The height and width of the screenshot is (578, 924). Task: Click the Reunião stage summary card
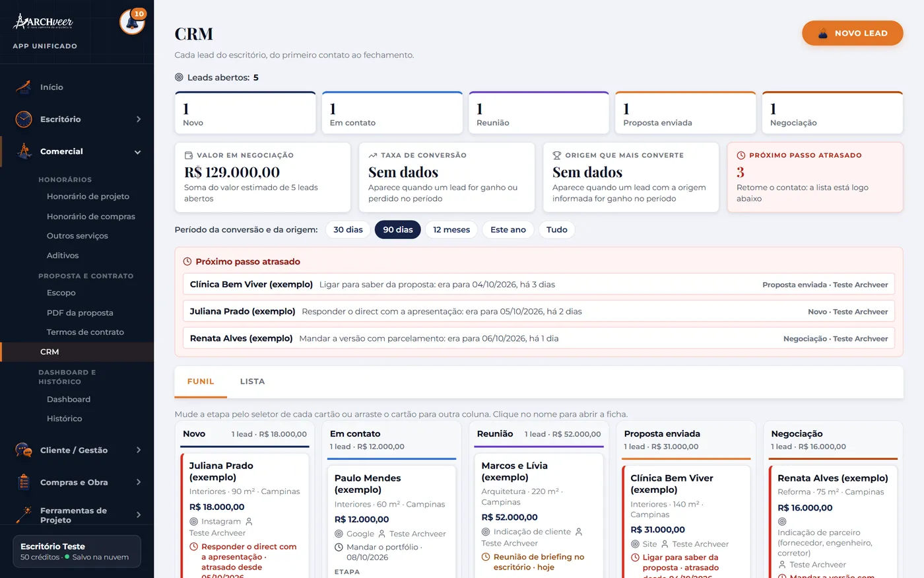pyautogui.click(x=539, y=113)
